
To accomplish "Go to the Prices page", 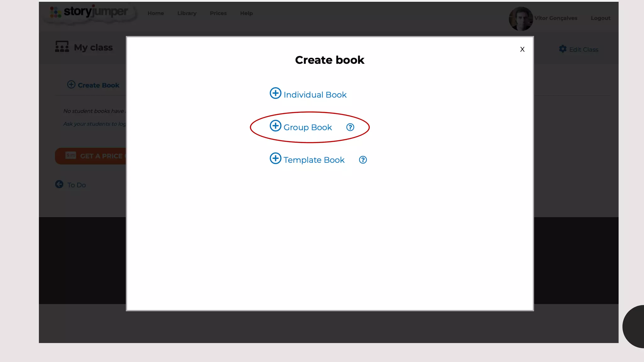I will tap(218, 13).
